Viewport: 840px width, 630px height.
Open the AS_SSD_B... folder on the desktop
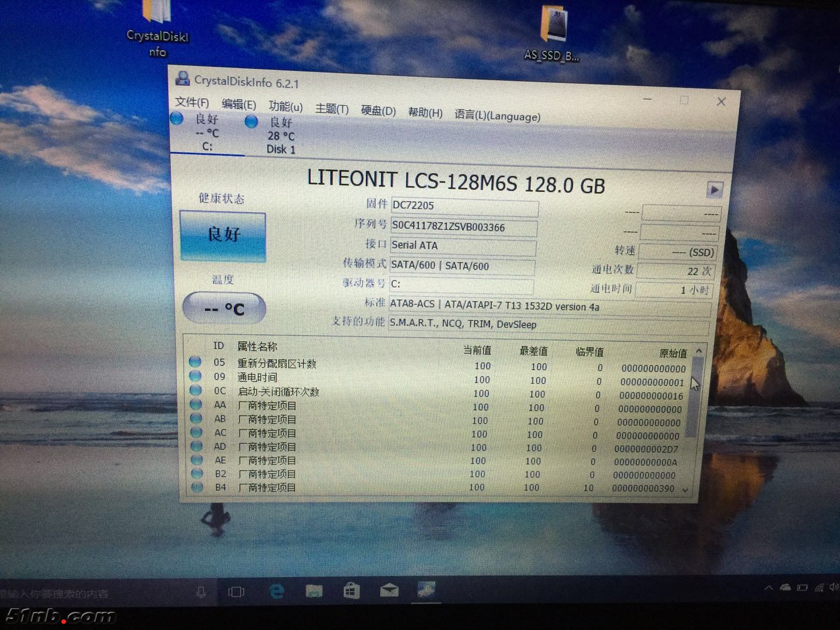pyautogui.click(x=552, y=33)
